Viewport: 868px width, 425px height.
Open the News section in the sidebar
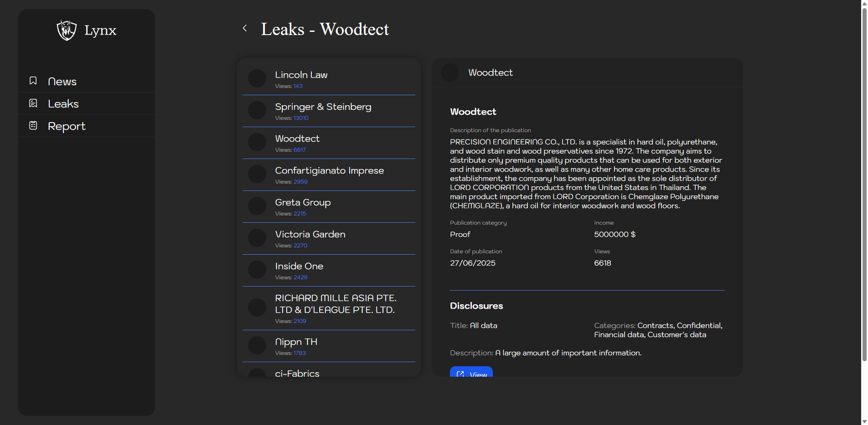[62, 82]
